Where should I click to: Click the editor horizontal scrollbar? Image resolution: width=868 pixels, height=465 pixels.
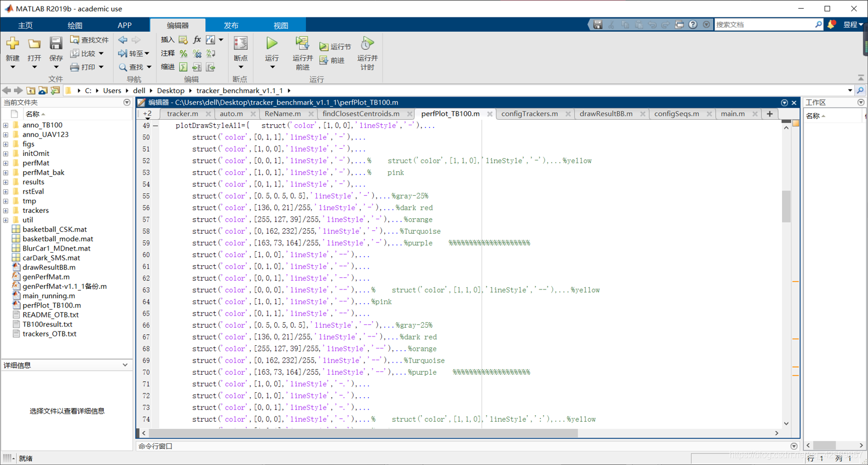[364, 433]
